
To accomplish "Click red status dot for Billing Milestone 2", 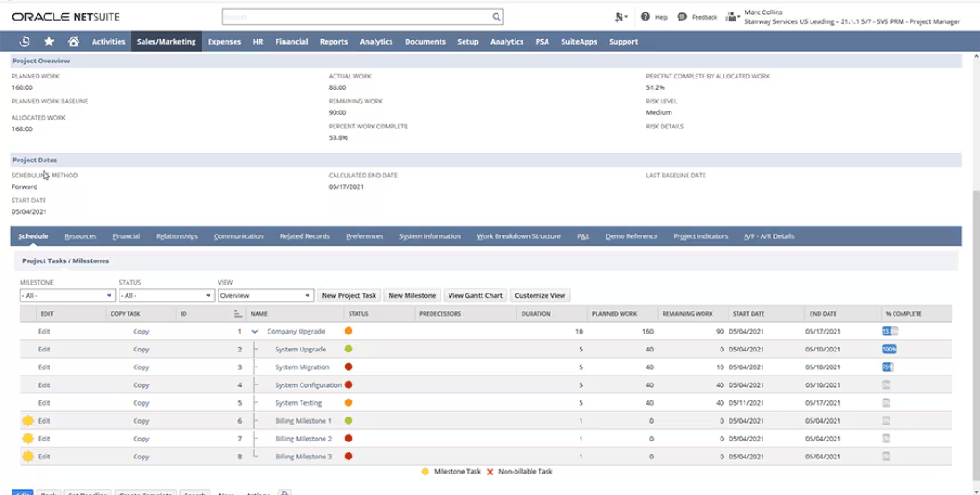I will 349,439.
